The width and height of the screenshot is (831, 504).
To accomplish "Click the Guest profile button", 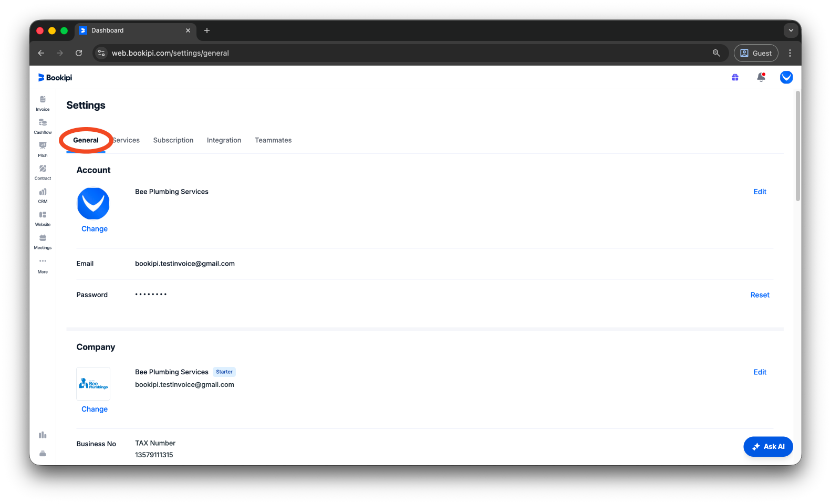I will (756, 53).
